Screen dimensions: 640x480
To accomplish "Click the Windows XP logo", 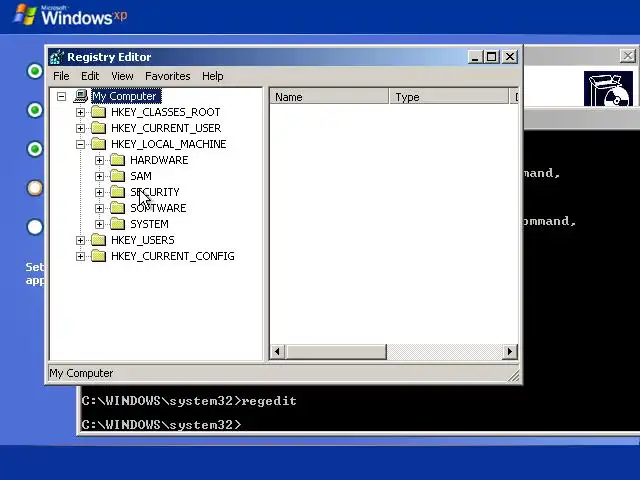I will click(x=70, y=16).
